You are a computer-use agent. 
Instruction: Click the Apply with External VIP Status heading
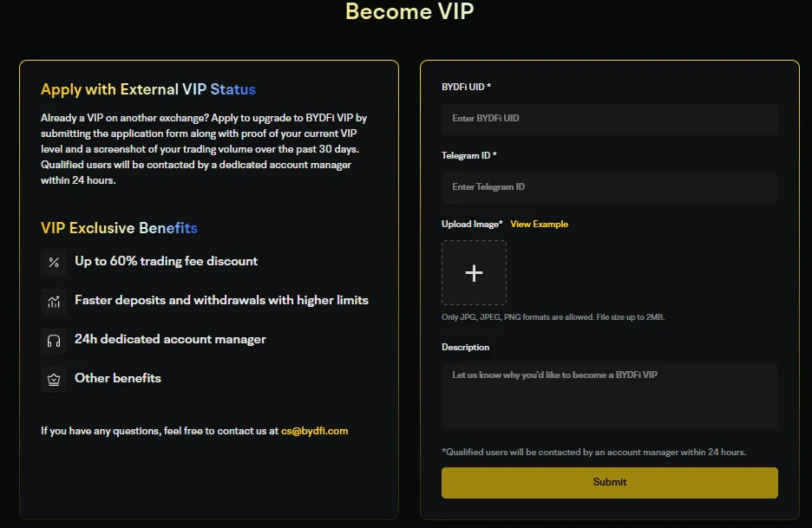click(148, 89)
